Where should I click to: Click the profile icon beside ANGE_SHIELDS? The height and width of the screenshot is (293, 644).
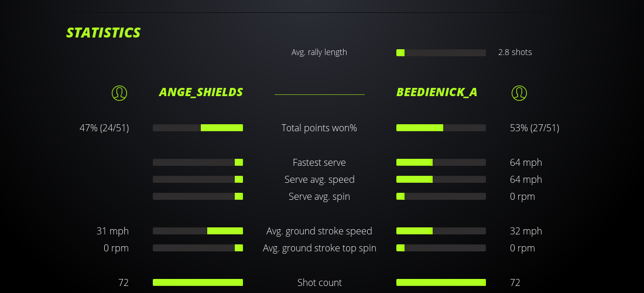coord(119,93)
